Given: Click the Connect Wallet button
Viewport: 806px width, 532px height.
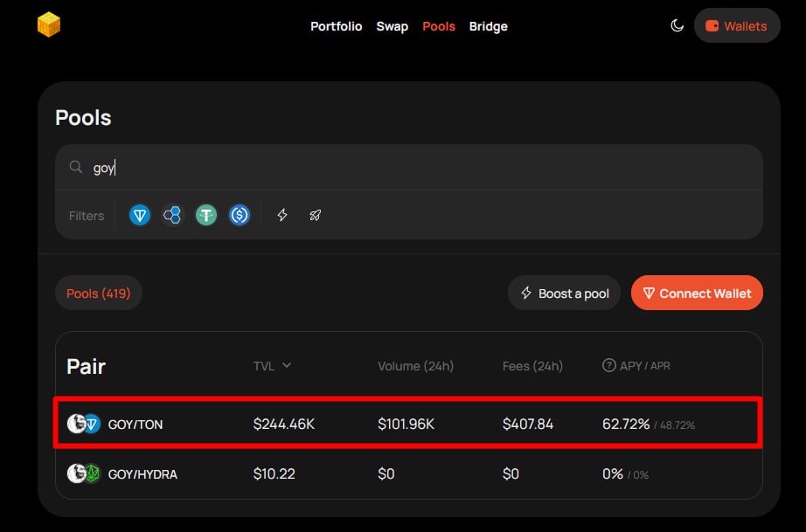Looking at the screenshot, I should 697,294.
